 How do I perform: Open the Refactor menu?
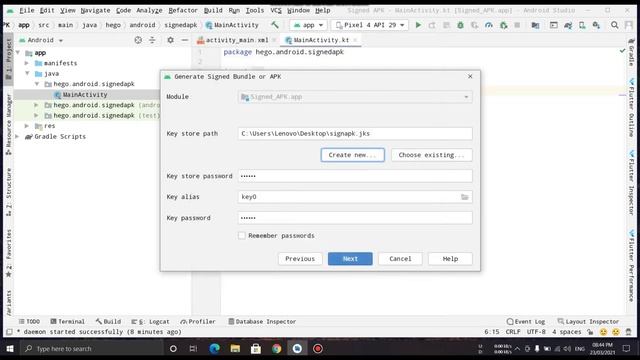point(183,10)
